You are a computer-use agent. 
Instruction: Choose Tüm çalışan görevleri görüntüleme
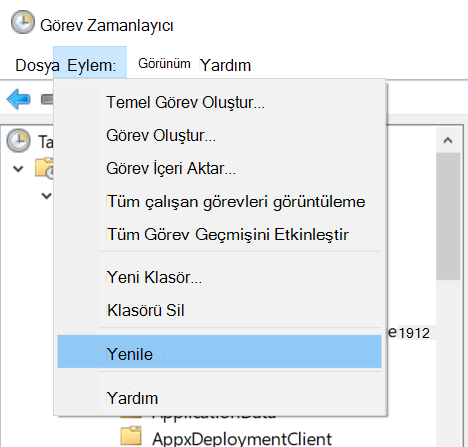(219, 201)
